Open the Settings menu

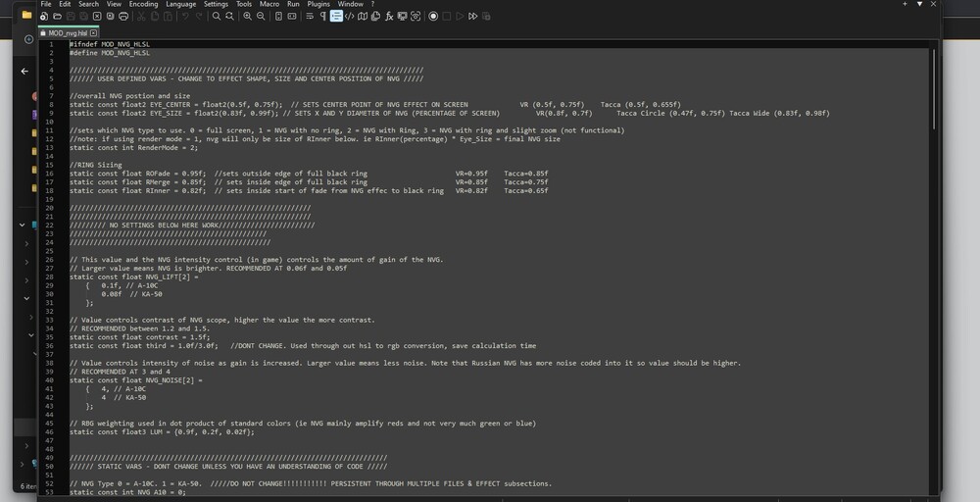[216, 4]
